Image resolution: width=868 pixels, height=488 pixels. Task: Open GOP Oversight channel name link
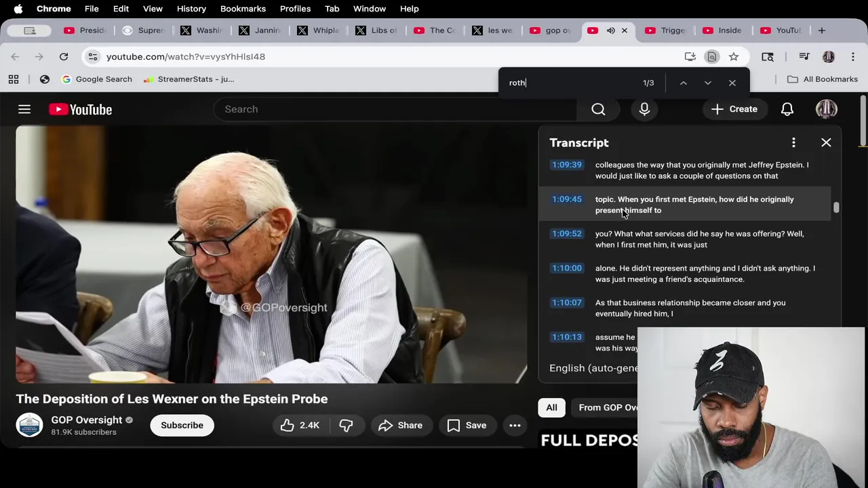(x=87, y=420)
